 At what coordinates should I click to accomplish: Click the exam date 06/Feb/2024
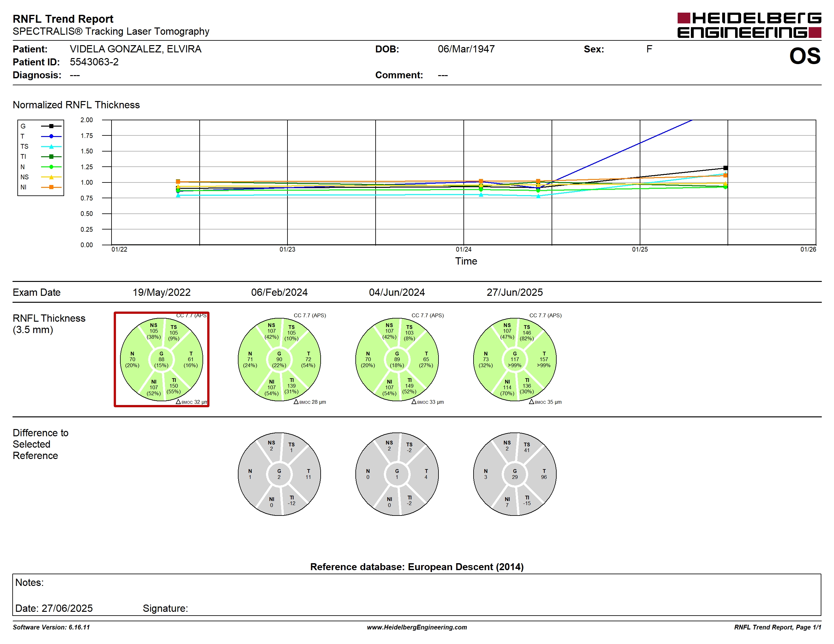[279, 292]
